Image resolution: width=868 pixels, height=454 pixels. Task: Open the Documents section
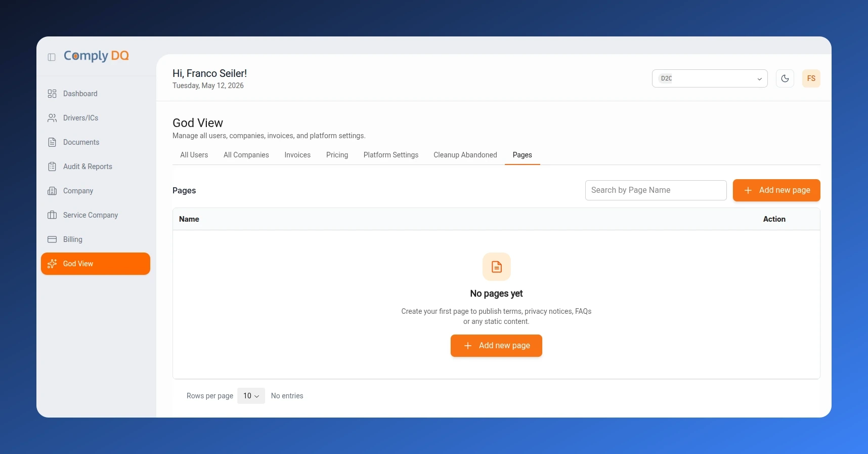[x=96, y=142]
